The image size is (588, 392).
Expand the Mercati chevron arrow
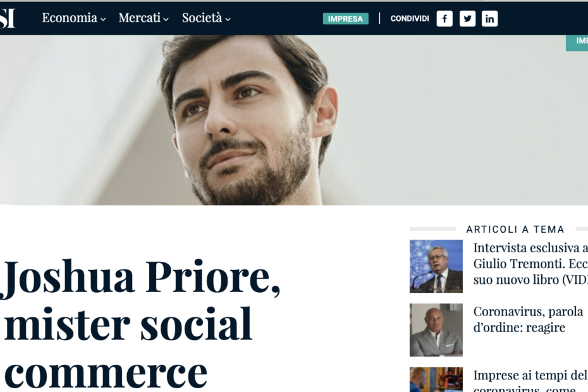click(x=166, y=19)
